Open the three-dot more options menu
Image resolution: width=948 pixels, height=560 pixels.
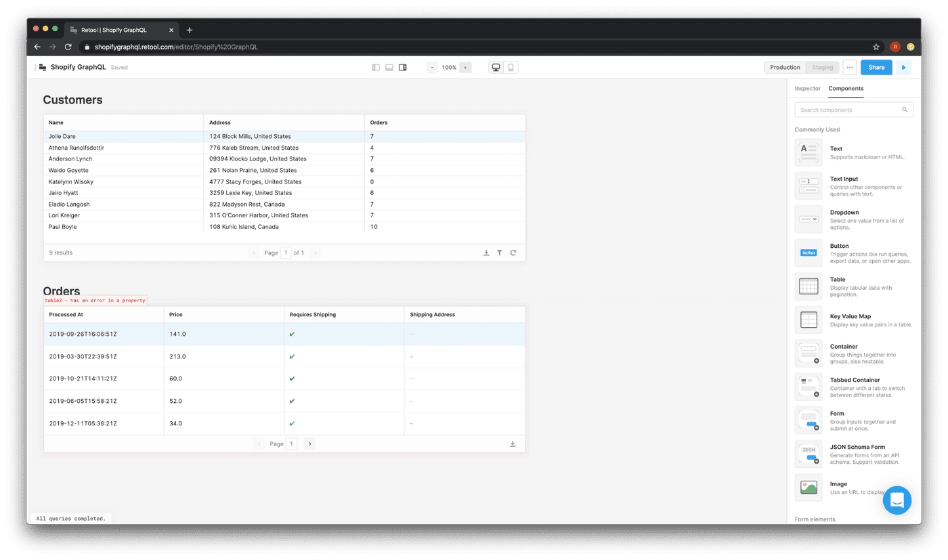[850, 68]
